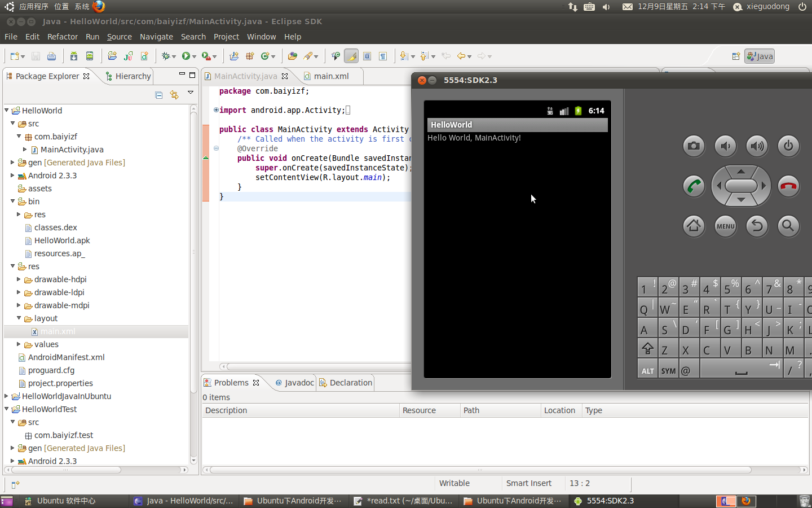This screenshot has width=812, height=508.
Task: Toggle Link with Editor in Package Explorer
Action: coord(174,95)
